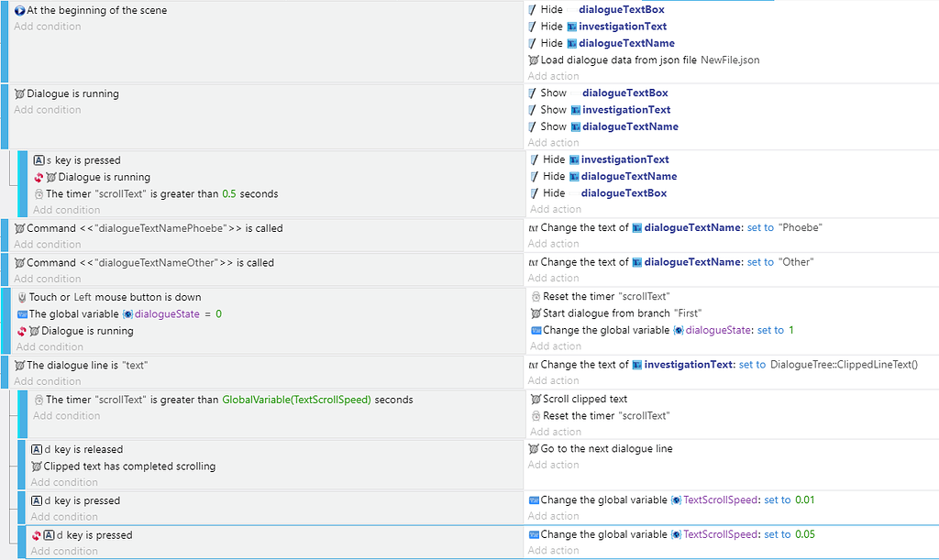The image size is (939, 560).
Task: Click the eye icon on "Show investigationText" action
Action: [x=530, y=109]
